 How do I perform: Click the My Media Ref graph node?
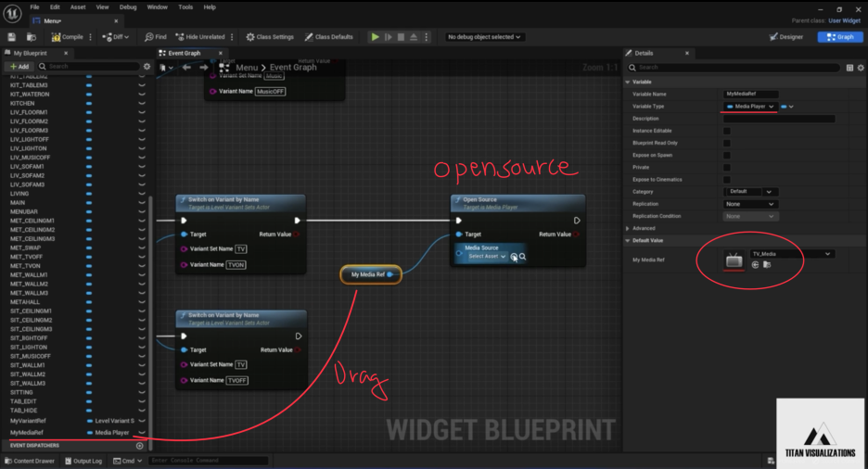[370, 274]
